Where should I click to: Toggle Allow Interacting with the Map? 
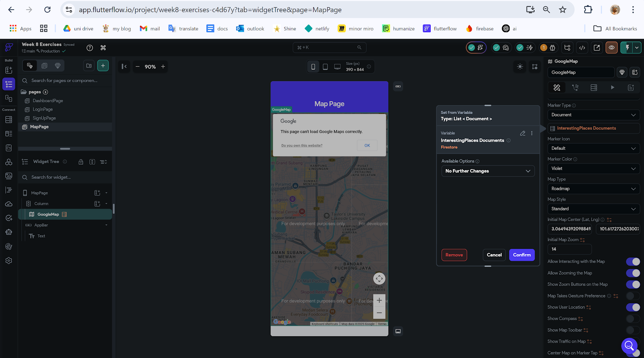click(633, 262)
